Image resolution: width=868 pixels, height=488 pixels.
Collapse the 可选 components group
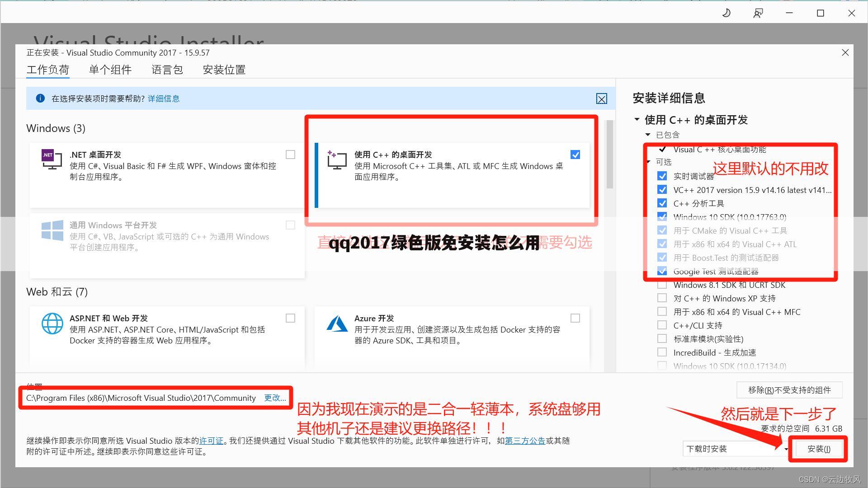tap(649, 162)
